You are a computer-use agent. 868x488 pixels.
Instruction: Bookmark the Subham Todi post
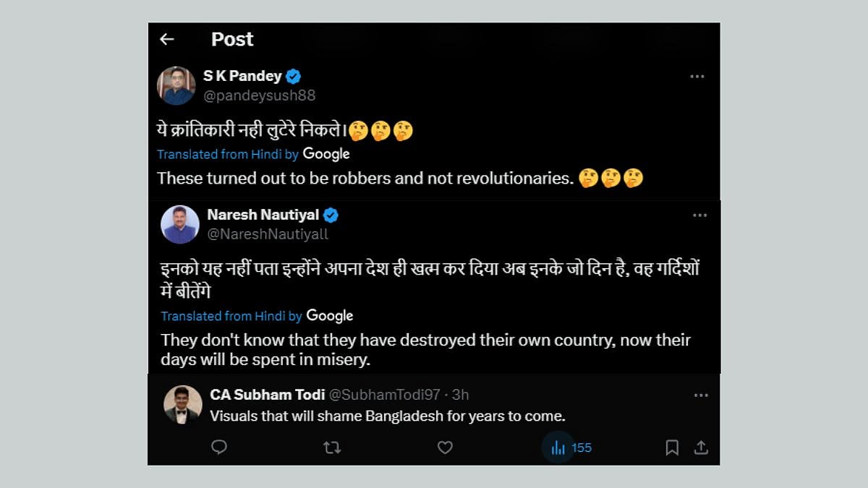tap(672, 448)
